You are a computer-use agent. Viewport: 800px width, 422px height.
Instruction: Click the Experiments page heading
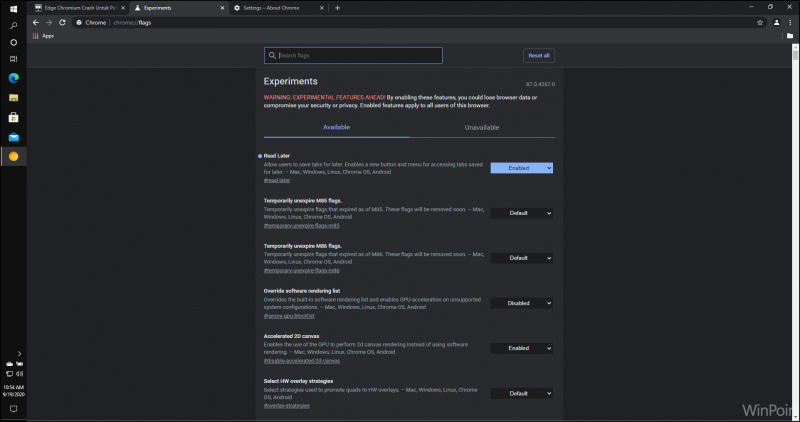point(290,81)
